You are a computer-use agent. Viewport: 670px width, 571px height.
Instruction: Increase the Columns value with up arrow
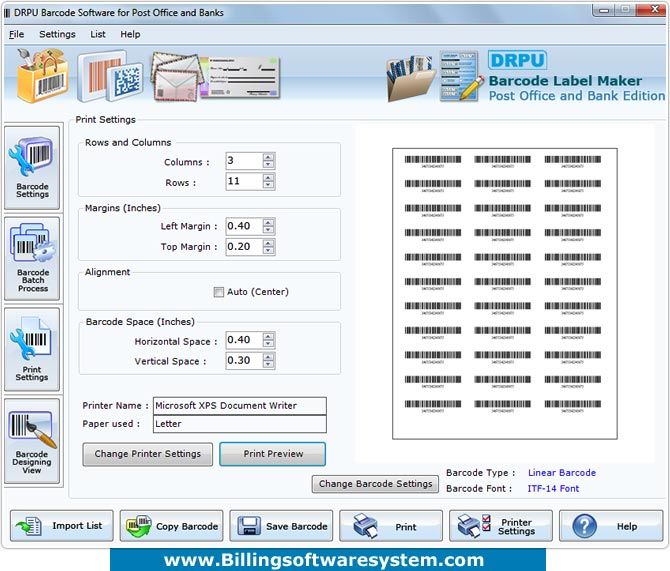268,157
